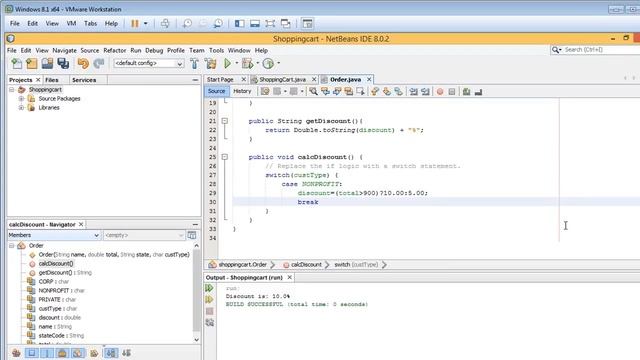Click Find Previous Occurrence editor icon
Viewport: 640px width, 360px height.
pos(325,91)
